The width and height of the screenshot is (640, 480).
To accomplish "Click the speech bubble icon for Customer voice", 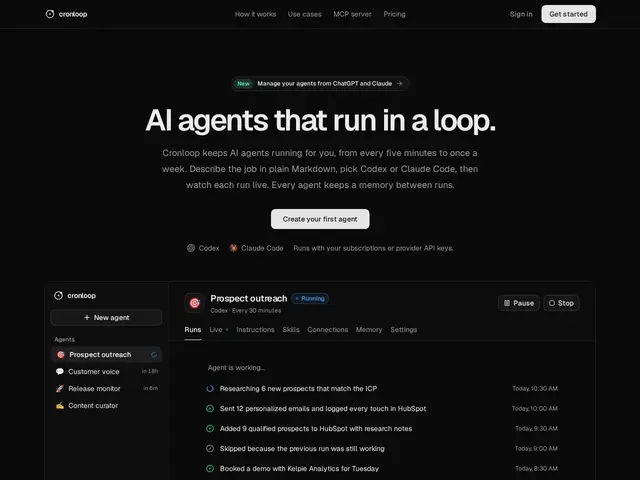I will (x=60, y=371).
